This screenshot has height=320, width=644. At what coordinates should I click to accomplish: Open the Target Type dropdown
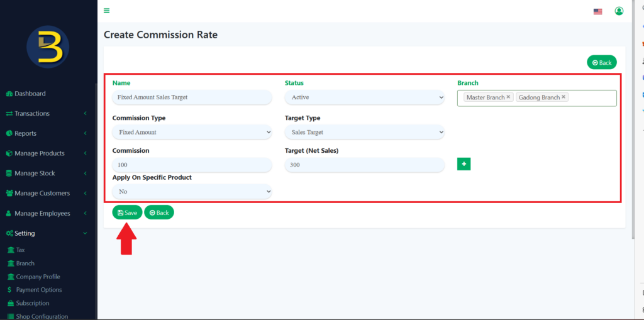(364, 132)
